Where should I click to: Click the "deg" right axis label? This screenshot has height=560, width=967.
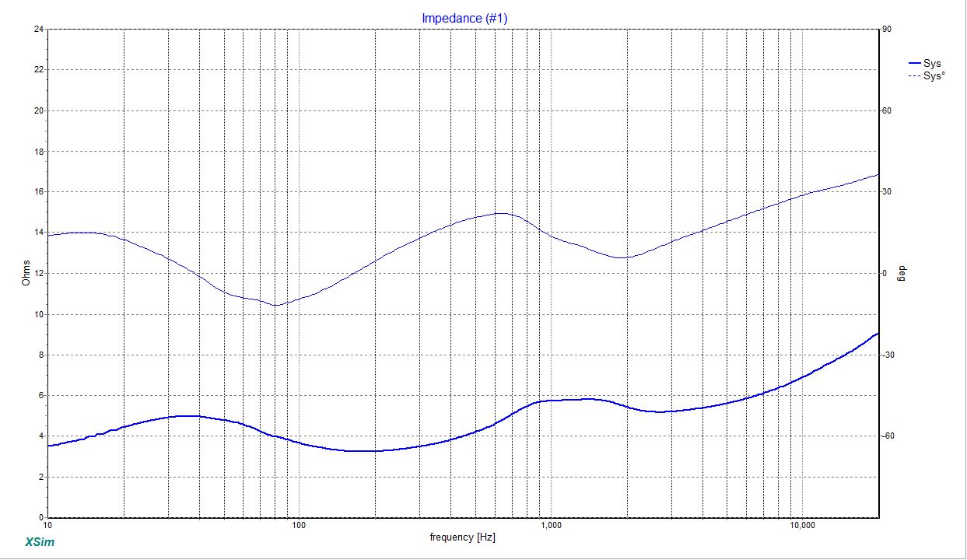click(x=903, y=274)
